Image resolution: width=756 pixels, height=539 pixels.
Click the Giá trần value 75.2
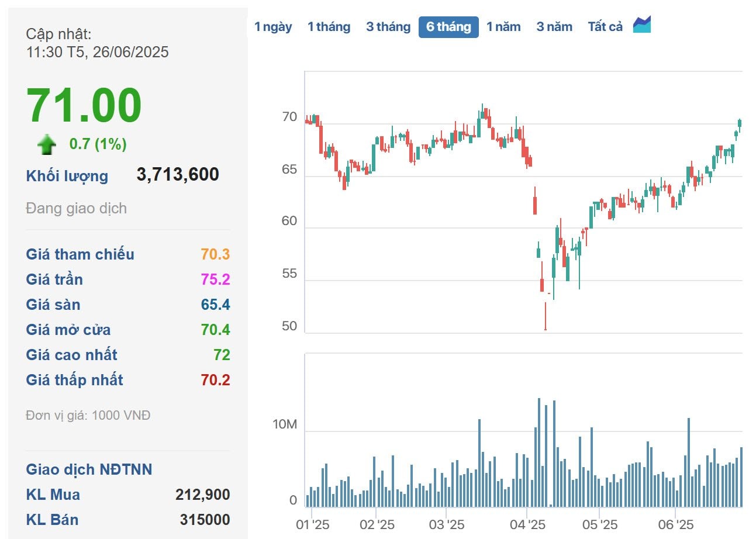pos(215,279)
